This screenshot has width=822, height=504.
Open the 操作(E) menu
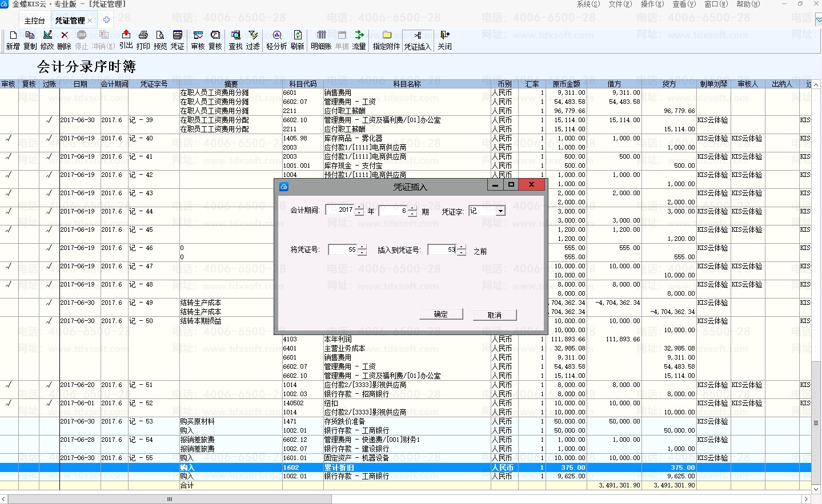[x=652, y=4]
